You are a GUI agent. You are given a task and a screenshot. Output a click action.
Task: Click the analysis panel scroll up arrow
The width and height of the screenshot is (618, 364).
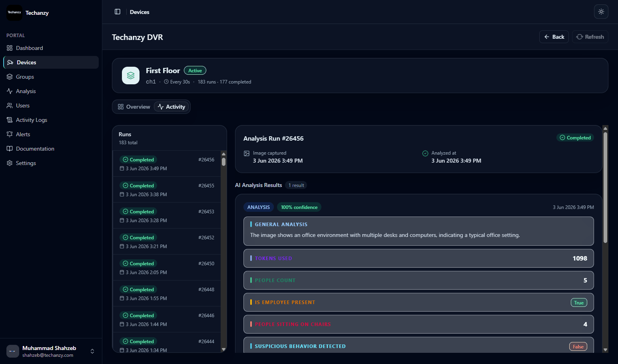605,128
